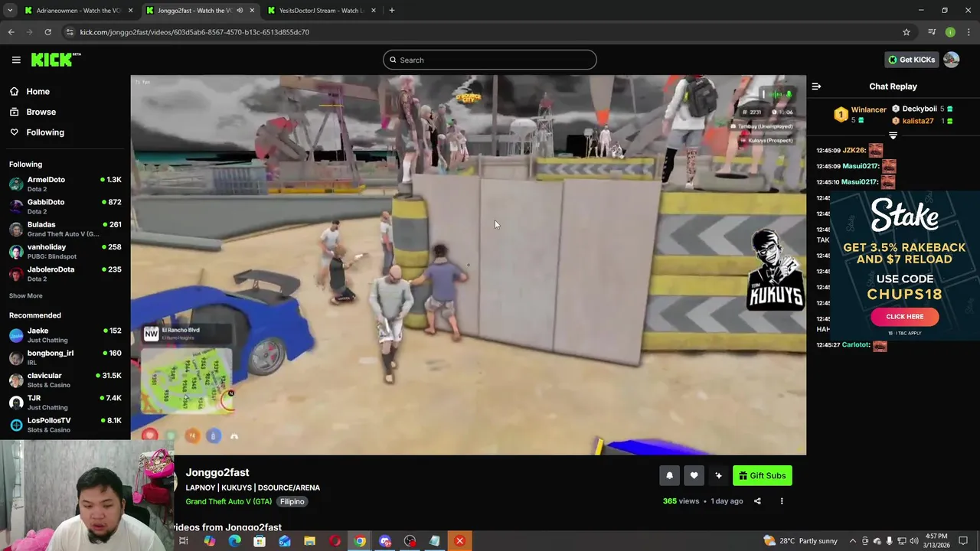
Task: Open notification center icon
Action: tap(963, 541)
